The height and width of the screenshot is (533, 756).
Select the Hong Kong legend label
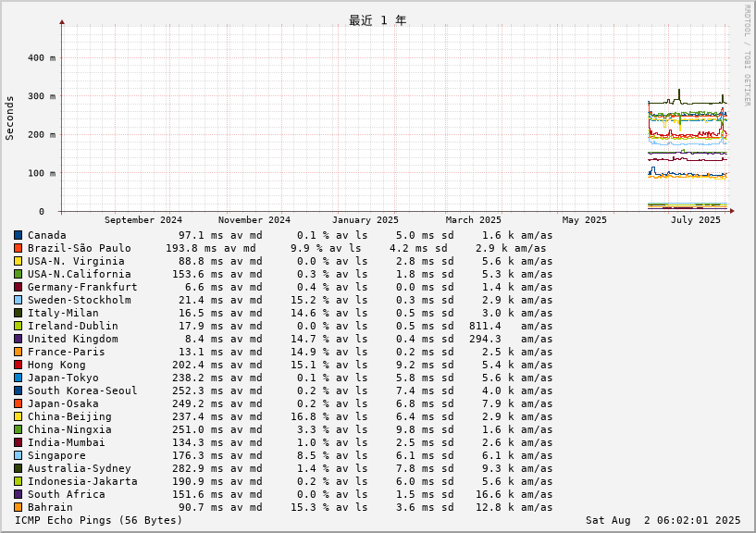click(56, 366)
